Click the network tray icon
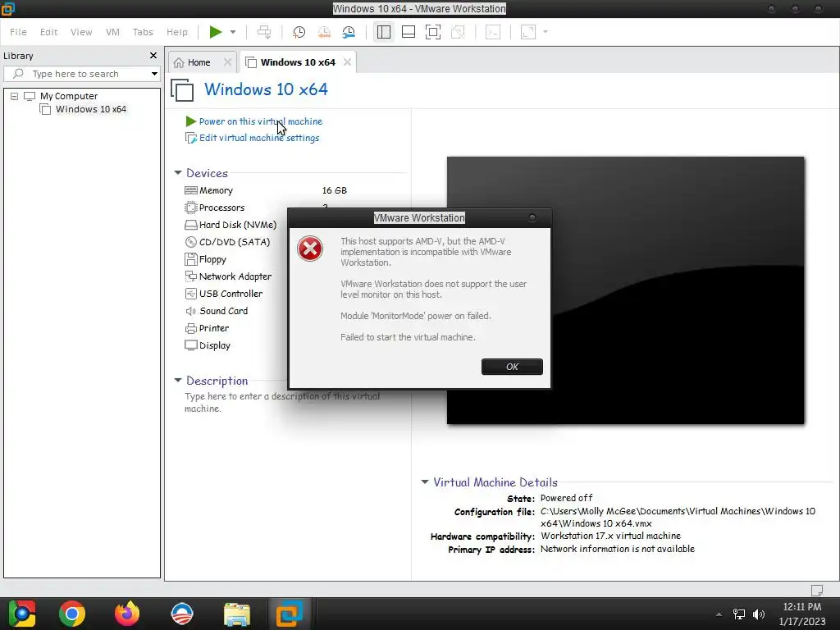840x630 pixels. (739, 614)
